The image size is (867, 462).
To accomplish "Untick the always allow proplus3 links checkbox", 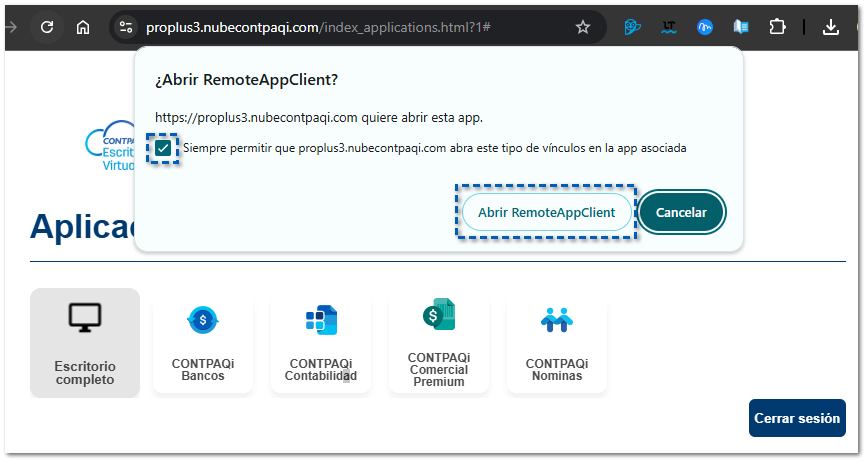I will click(163, 148).
